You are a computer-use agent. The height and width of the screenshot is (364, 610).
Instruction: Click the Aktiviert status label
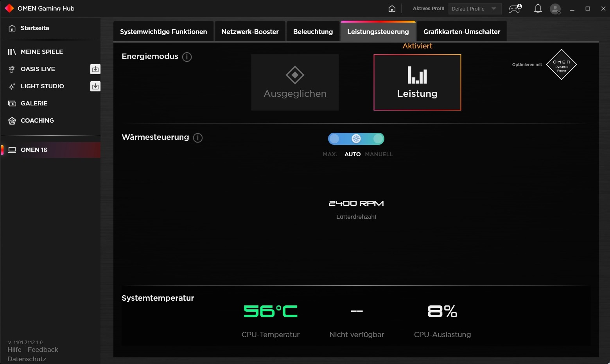[x=418, y=46]
